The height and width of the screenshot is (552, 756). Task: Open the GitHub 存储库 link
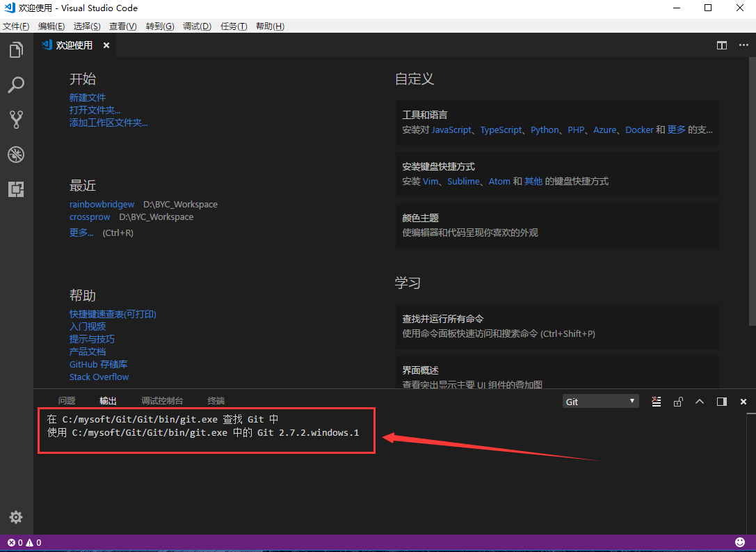click(x=98, y=364)
